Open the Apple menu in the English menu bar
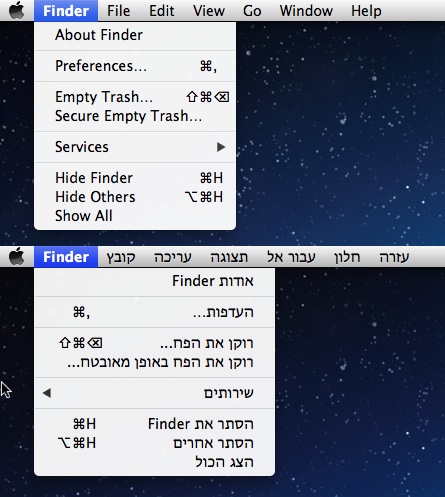The width and height of the screenshot is (445, 497). pos(17,11)
